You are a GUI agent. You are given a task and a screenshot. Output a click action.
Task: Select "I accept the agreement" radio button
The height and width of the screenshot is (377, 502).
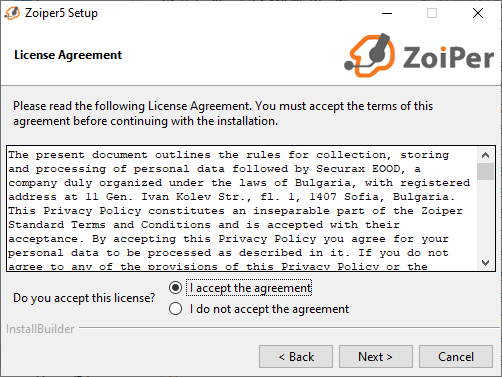[175, 288]
